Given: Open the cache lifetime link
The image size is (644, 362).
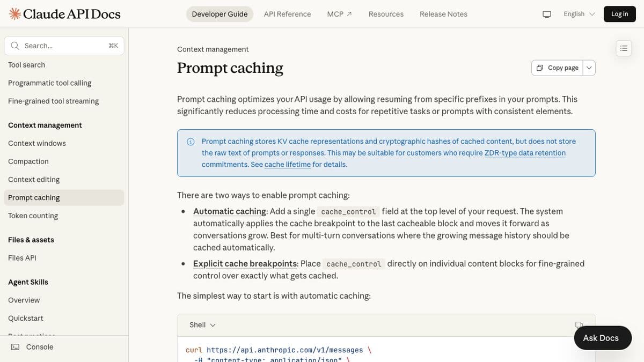Looking at the screenshot, I should 287,164.
